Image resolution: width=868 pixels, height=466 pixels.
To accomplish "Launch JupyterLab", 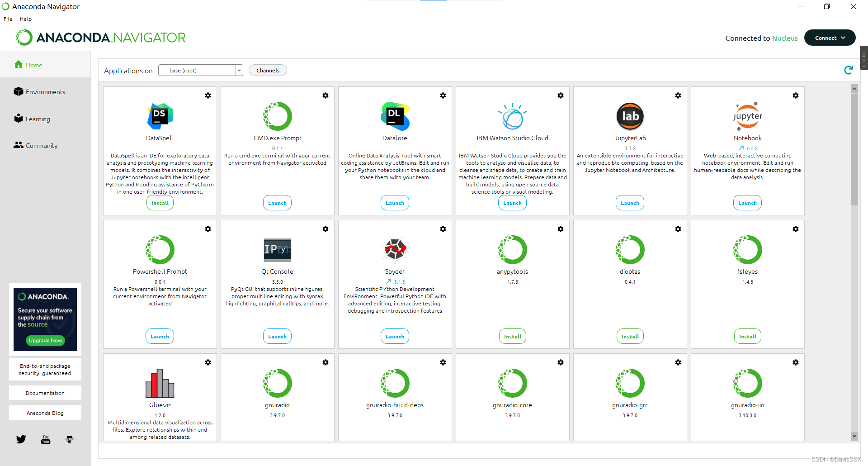I will coord(630,203).
